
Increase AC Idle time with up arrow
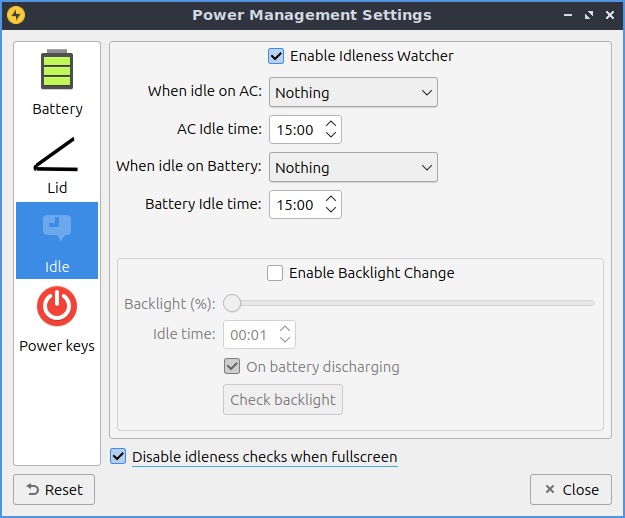[332, 124]
